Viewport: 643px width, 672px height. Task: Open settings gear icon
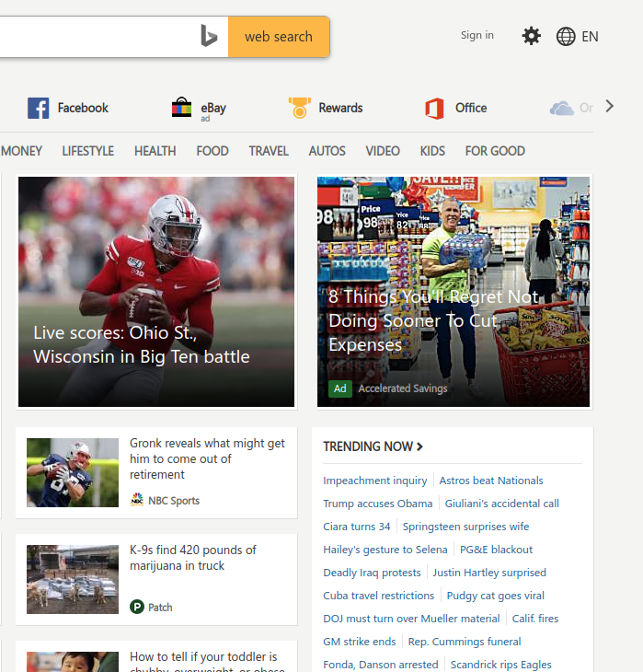coord(531,36)
